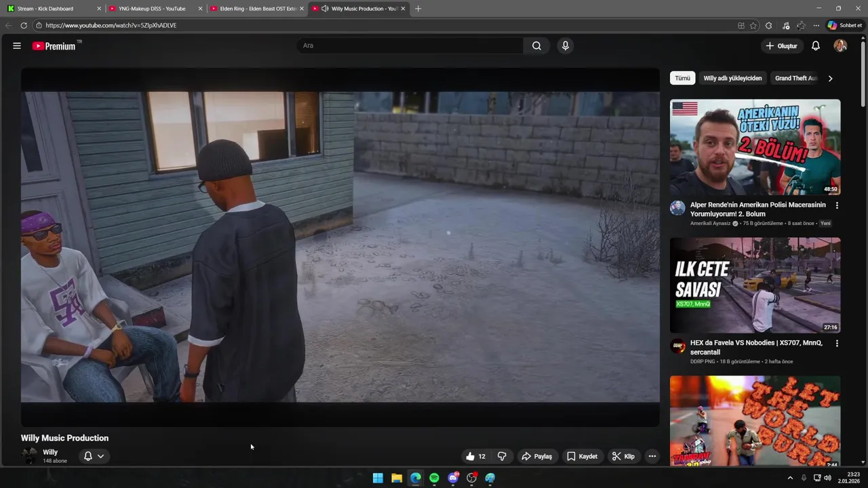
Task: Expand subscription notification options chevron
Action: [x=100, y=456]
